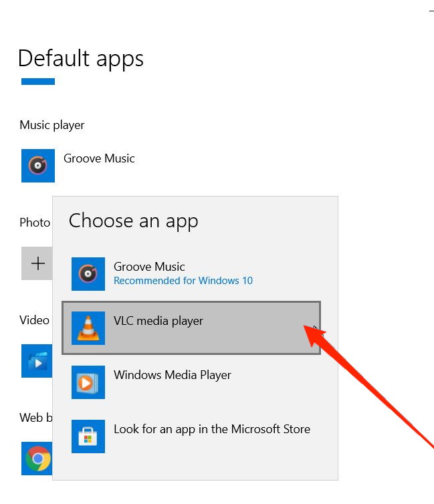Click the plus icon to choose a photo viewer
The width and height of the screenshot is (434, 504).
(38, 263)
